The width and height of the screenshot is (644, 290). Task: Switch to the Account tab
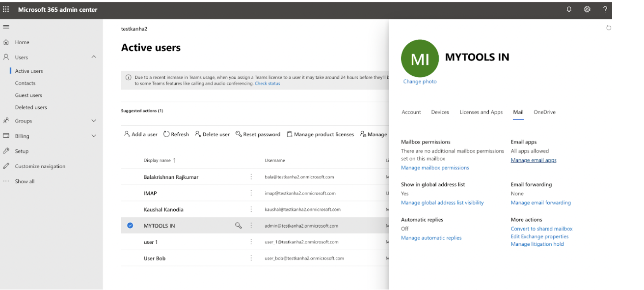click(411, 112)
